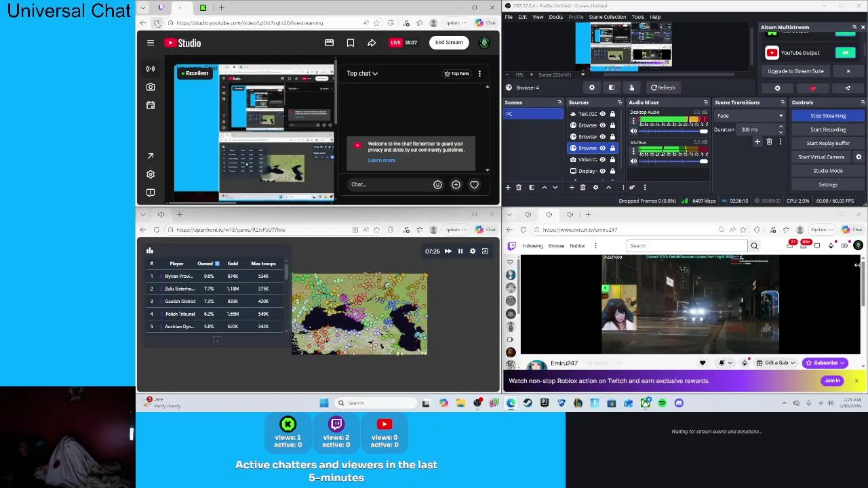Click End Stream button in YouTube Studio
Image resolution: width=868 pixels, height=488 pixels.
tap(449, 43)
